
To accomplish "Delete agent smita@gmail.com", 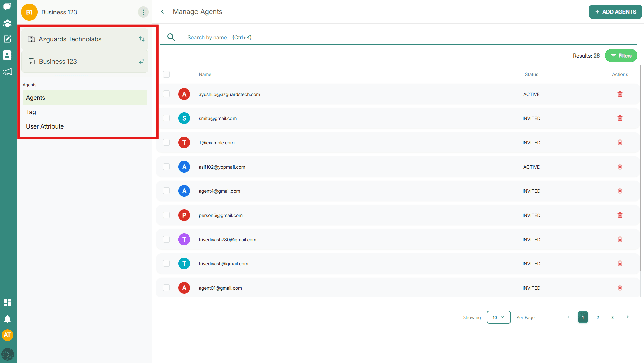I will tap(620, 118).
